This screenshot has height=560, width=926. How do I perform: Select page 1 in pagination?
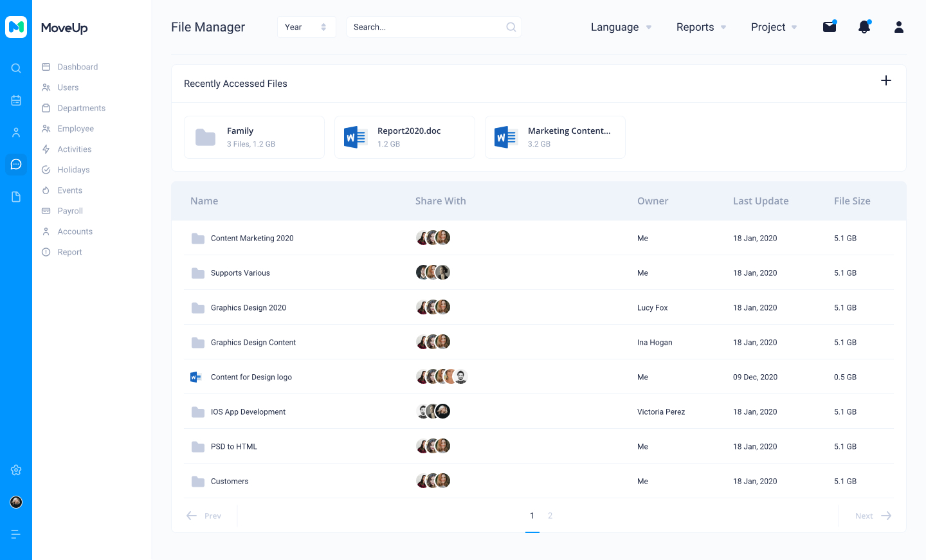pyautogui.click(x=532, y=516)
